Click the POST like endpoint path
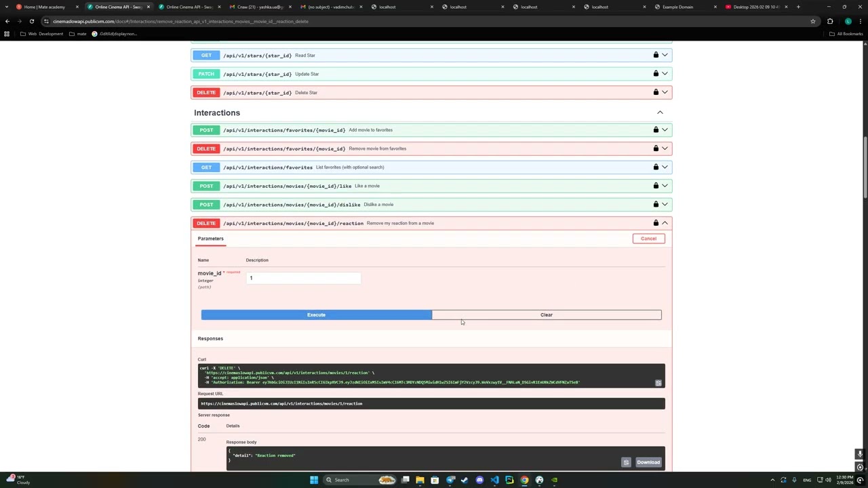The image size is (868, 488). click(x=288, y=186)
